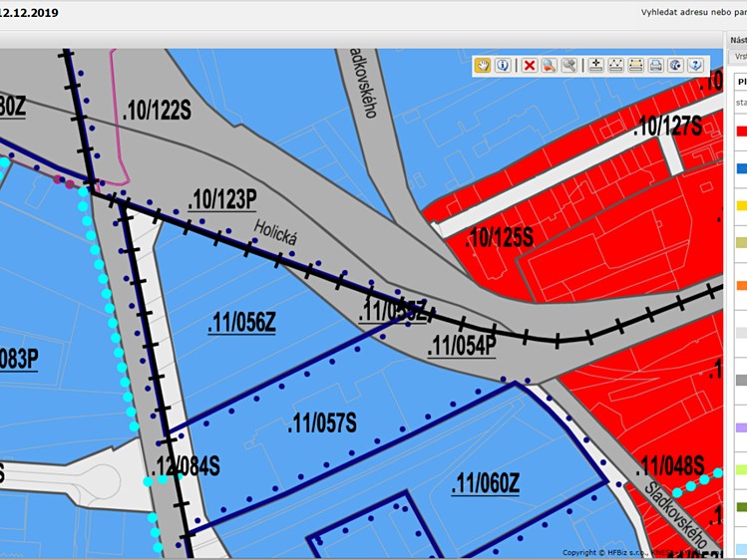This screenshot has width=747, height=560.
Task: Click map label .10/123P
Action: 222,200
